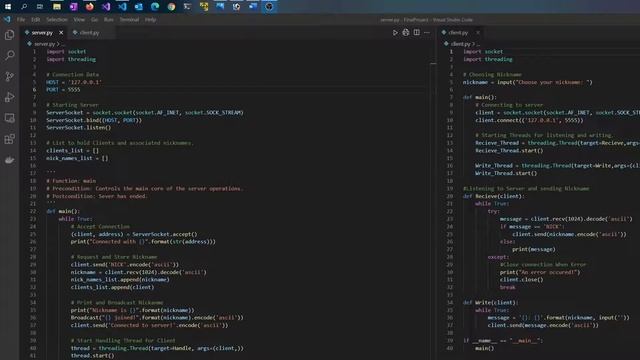Click 'ServerSocket.listen()' line
640x360 pixels.
pos(78,128)
